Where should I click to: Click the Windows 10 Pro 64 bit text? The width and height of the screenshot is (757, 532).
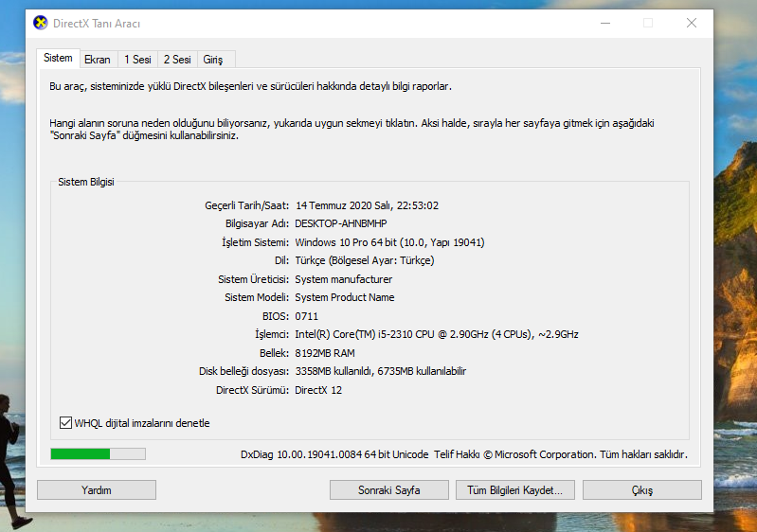click(x=346, y=242)
